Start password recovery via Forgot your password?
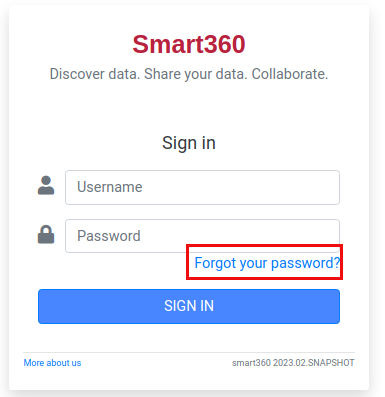This screenshot has height=397, width=385. 267,263
